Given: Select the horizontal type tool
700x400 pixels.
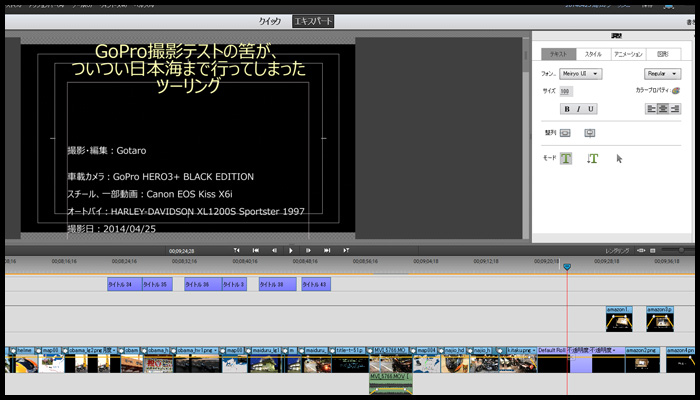Looking at the screenshot, I should (566, 158).
